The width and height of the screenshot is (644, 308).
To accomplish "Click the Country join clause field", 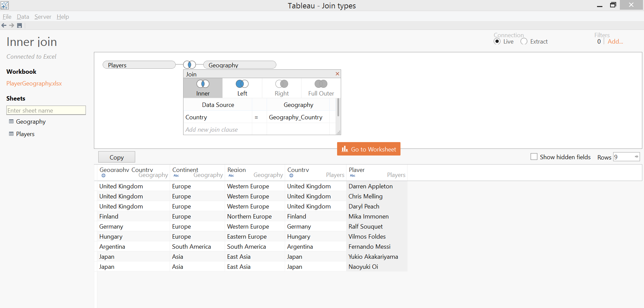I will (x=218, y=117).
